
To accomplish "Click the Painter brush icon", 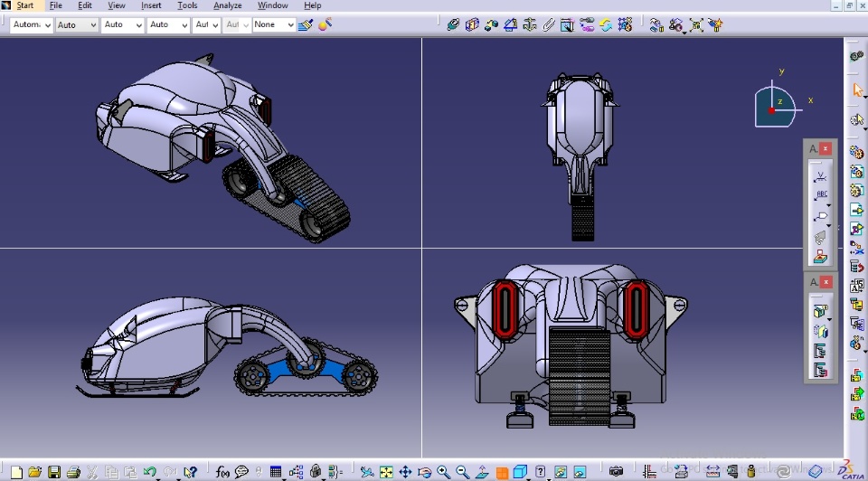I will coord(306,25).
